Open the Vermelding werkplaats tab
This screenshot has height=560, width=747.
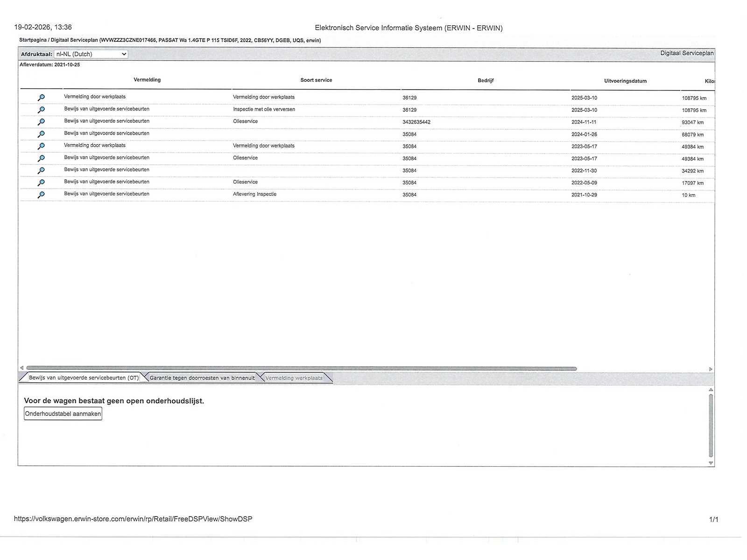(294, 378)
